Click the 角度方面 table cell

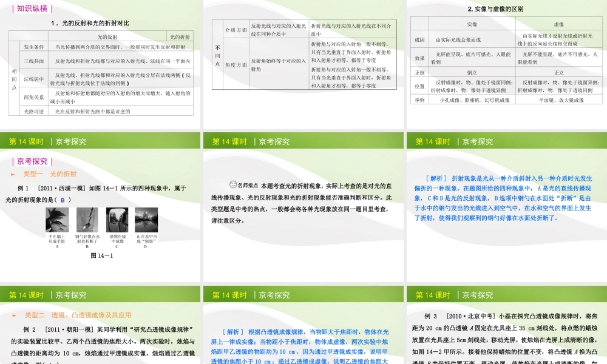tap(236, 64)
